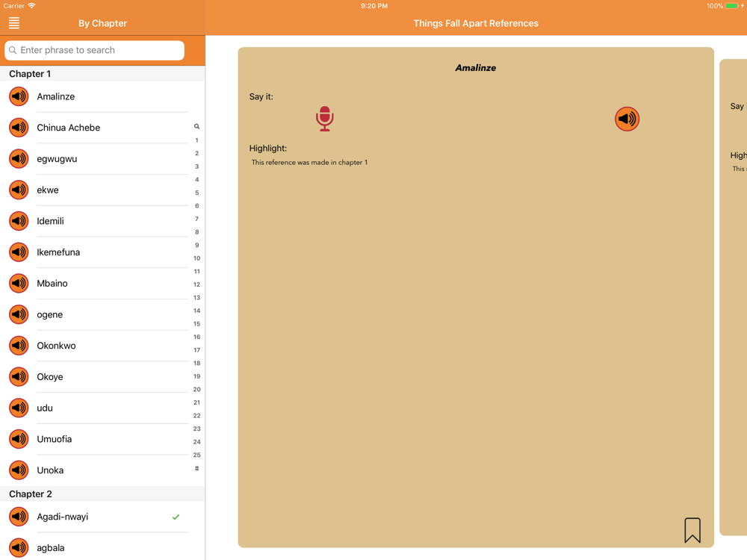This screenshot has width=747, height=560.
Task: Focus the phrase search field
Action: coord(94,50)
